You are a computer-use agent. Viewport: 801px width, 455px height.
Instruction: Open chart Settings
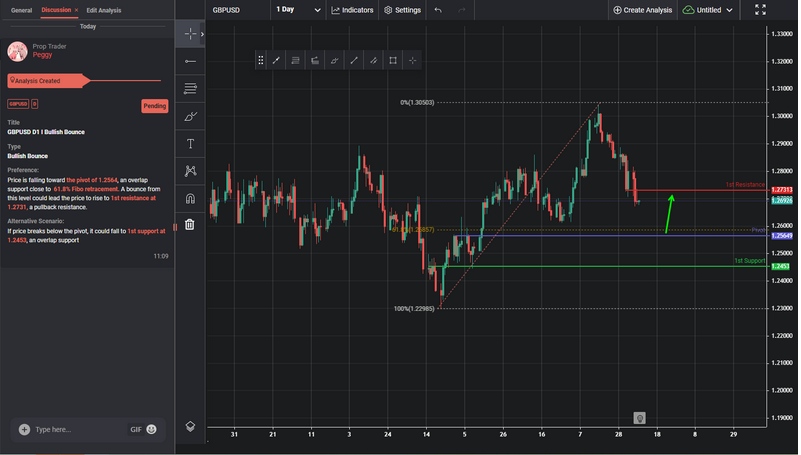pyautogui.click(x=403, y=10)
